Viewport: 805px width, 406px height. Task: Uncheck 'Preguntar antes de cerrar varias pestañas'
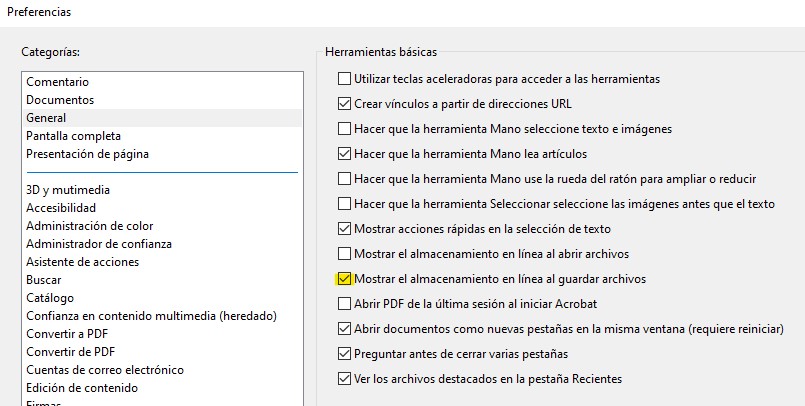coord(345,353)
